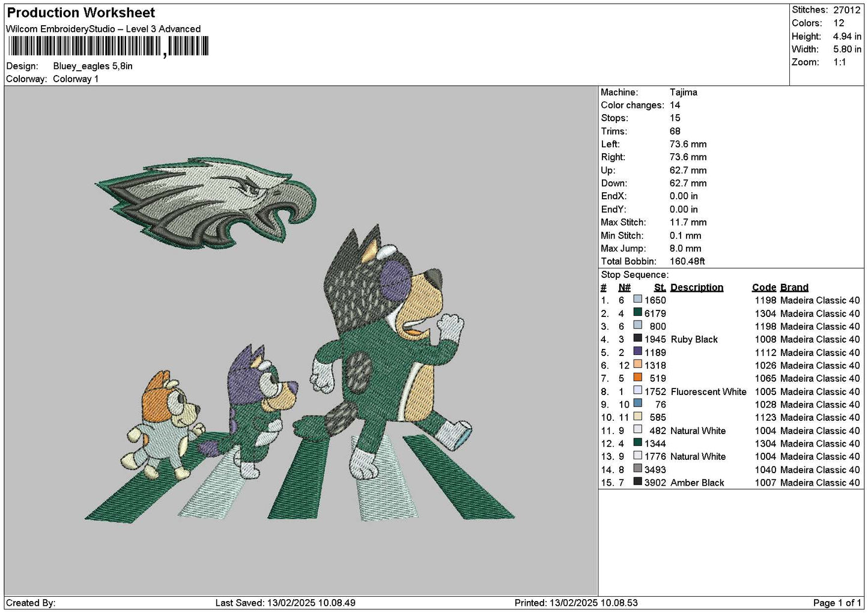Click the Max Stitch value '11.7 mm'

pyautogui.click(x=688, y=222)
